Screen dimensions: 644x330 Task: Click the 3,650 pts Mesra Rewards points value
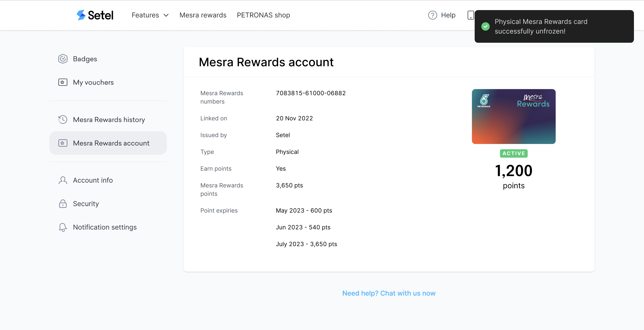coord(289,185)
